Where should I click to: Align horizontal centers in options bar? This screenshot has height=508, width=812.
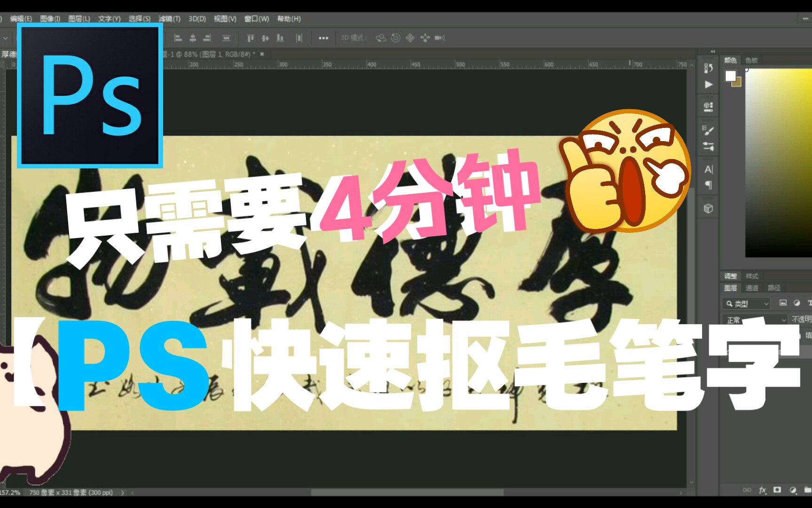tap(193, 38)
